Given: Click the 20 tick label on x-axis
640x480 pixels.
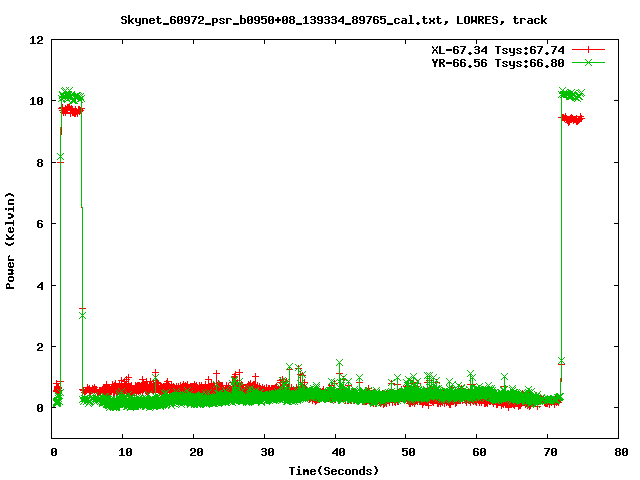Looking at the screenshot, I should point(195,452).
